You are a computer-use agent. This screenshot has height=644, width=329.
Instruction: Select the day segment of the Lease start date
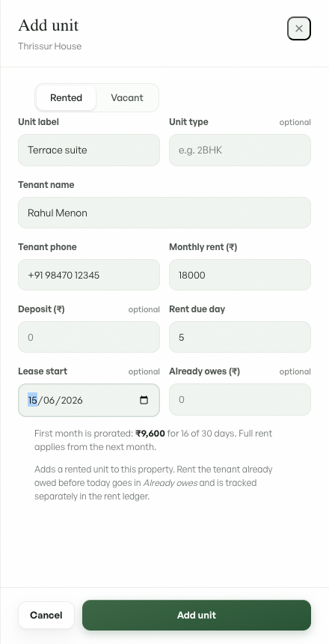32,400
